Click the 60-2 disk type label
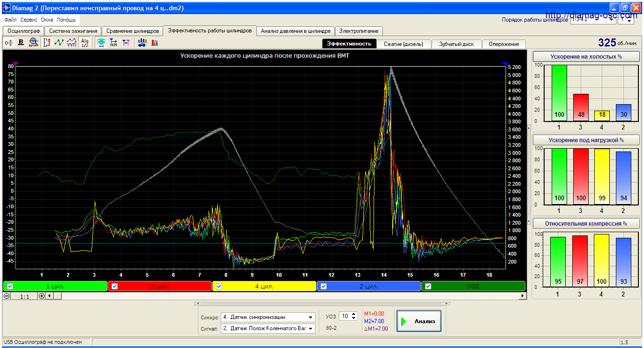Viewport: 644px width, 348px height. (x=331, y=328)
